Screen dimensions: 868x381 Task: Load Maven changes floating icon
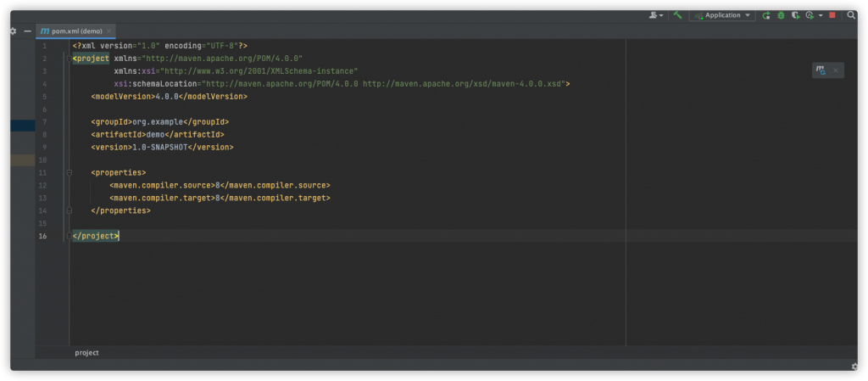[x=821, y=70]
